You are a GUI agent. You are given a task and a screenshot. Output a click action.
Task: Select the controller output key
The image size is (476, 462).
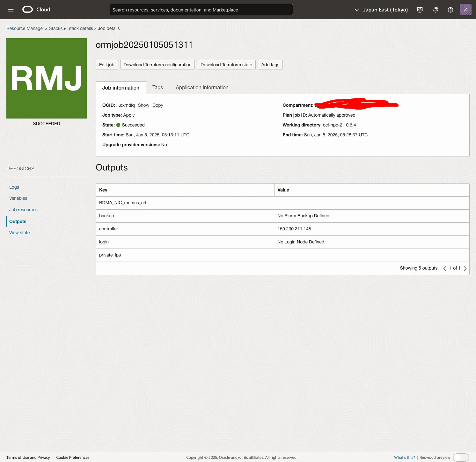pos(108,229)
